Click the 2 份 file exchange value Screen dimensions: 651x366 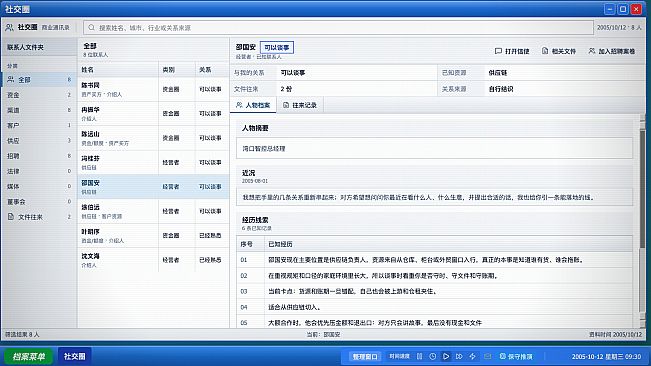286,89
